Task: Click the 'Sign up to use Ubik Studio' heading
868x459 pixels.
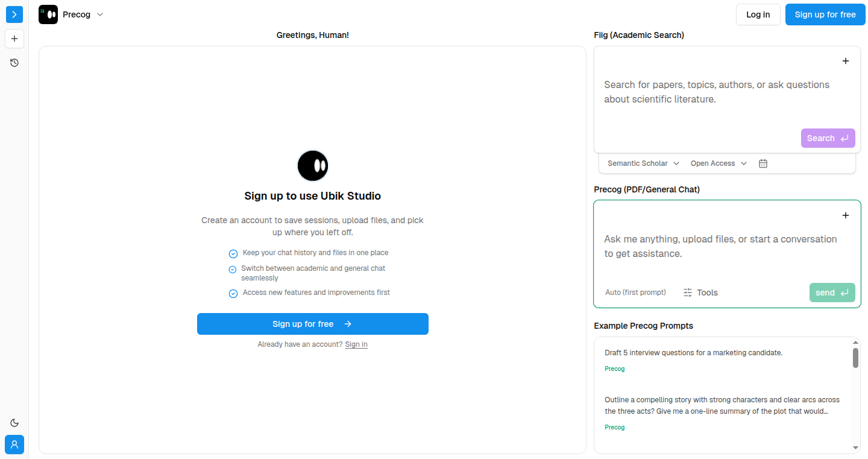Action: pyautogui.click(x=313, y=196)
